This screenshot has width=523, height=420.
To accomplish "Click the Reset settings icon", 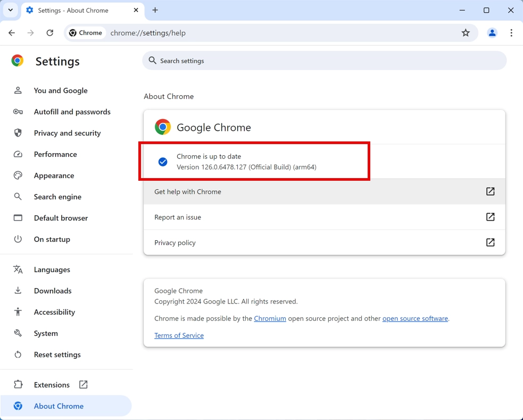I will [18, 355].
